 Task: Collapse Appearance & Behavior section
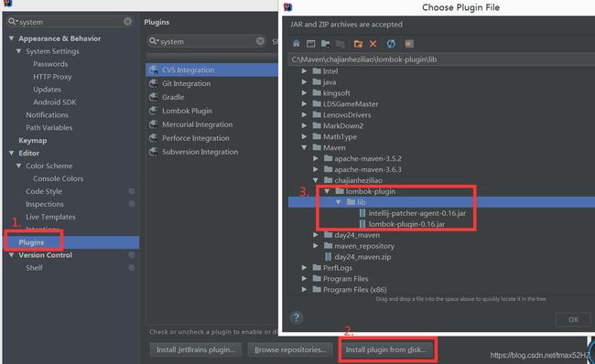[11, 38]
